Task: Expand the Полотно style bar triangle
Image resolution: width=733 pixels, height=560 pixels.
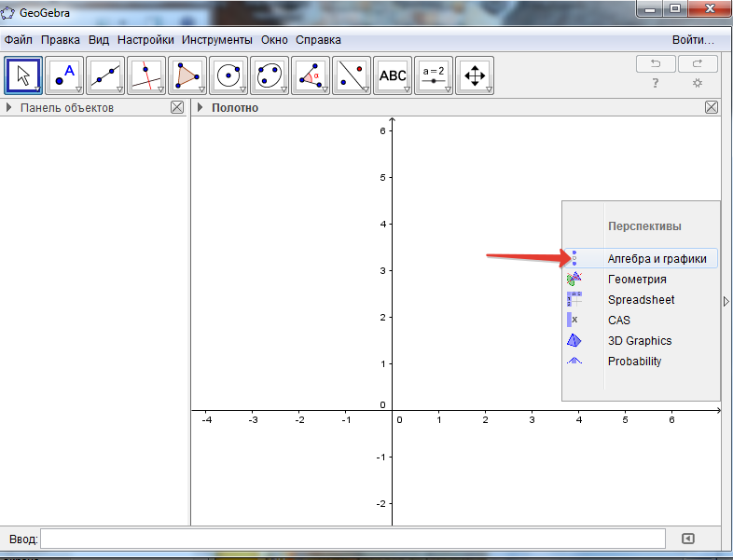Action: pos(201,107)
